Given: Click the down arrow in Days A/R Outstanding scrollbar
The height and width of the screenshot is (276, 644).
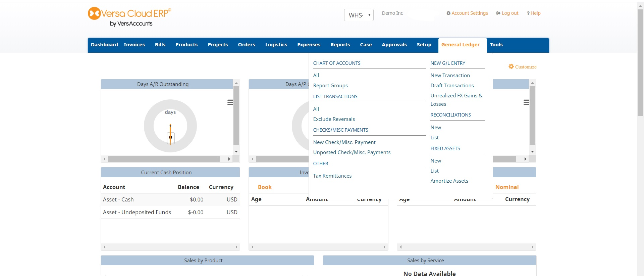Looking at the screenshot, I should [x=236, y=151].
